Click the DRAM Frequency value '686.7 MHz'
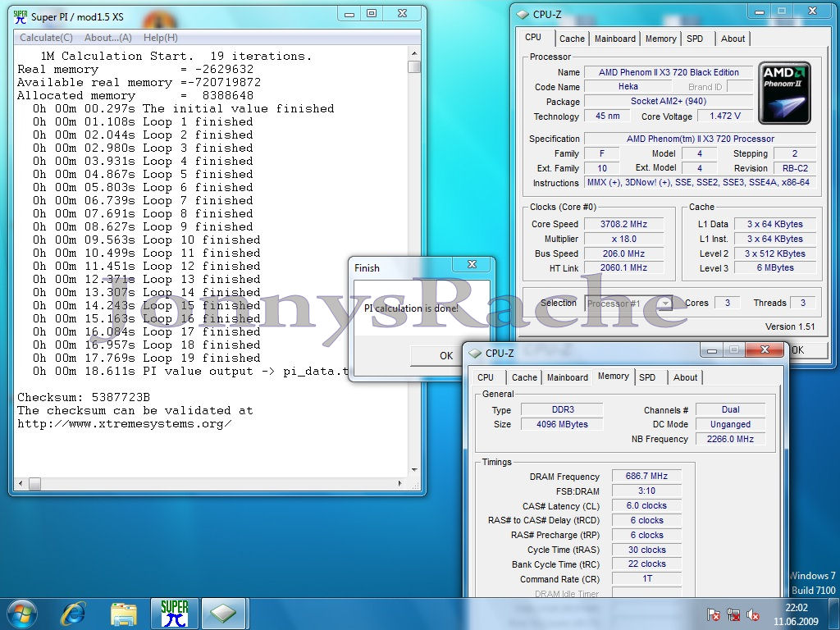Viewport: 840px width, 630px height. point(646,477)
